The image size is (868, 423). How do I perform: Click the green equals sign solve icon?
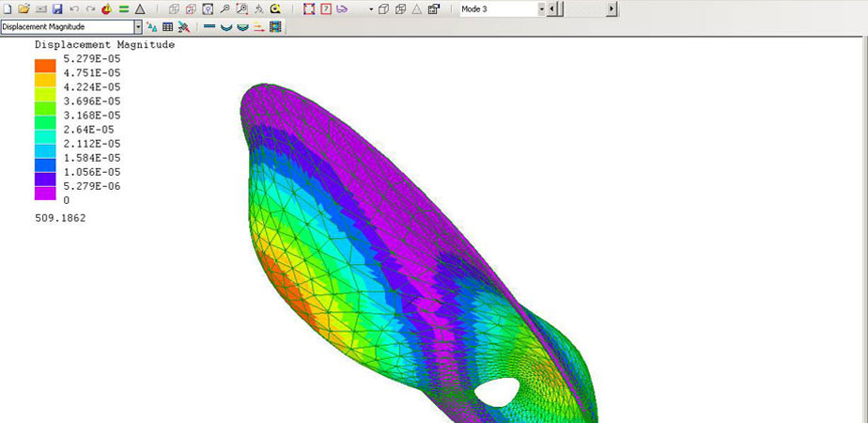pyautogui.click(x=123, y=8)
